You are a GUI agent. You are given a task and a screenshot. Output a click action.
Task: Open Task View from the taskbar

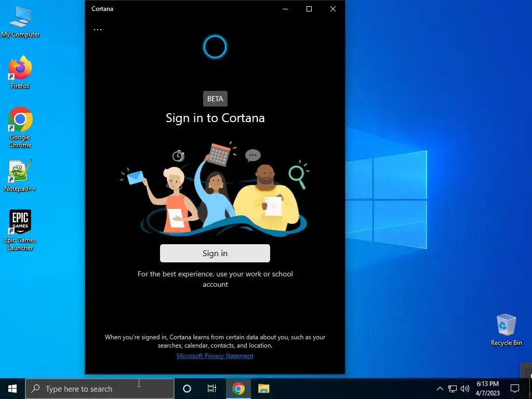[212, 389]
